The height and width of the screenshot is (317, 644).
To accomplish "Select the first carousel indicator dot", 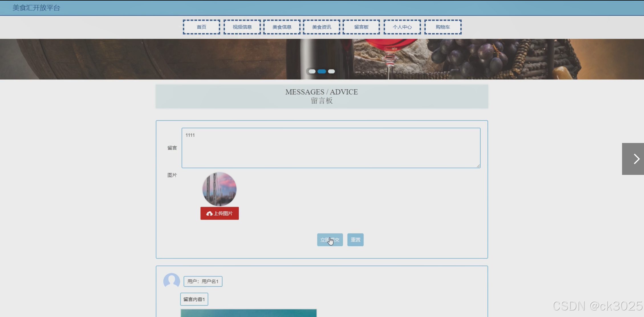I will 312,71.
